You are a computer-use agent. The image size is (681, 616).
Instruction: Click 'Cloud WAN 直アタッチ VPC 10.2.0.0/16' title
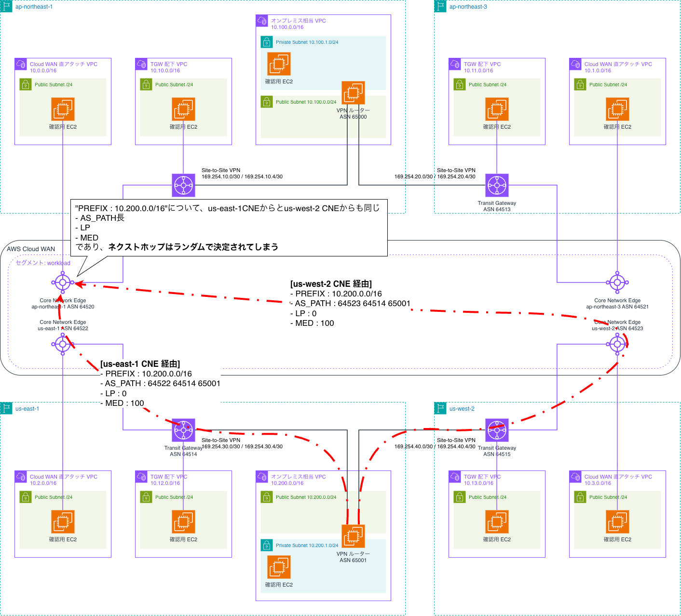pos(63,480)
